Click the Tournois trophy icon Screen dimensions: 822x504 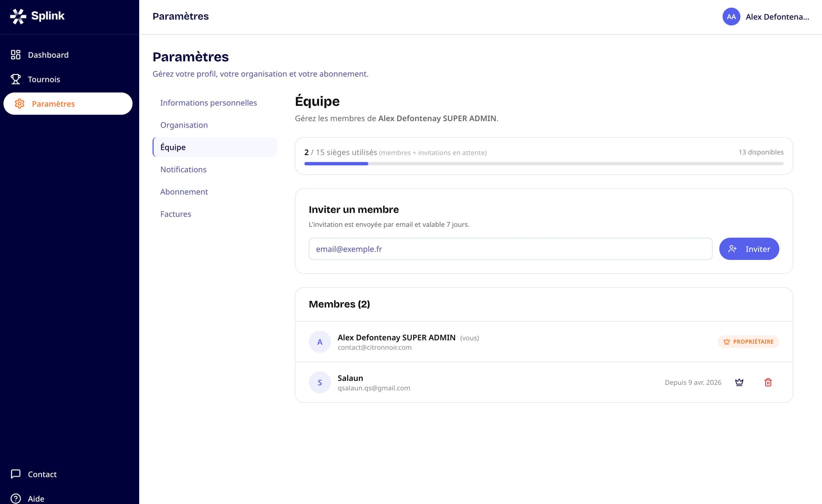tap(16, 79)
